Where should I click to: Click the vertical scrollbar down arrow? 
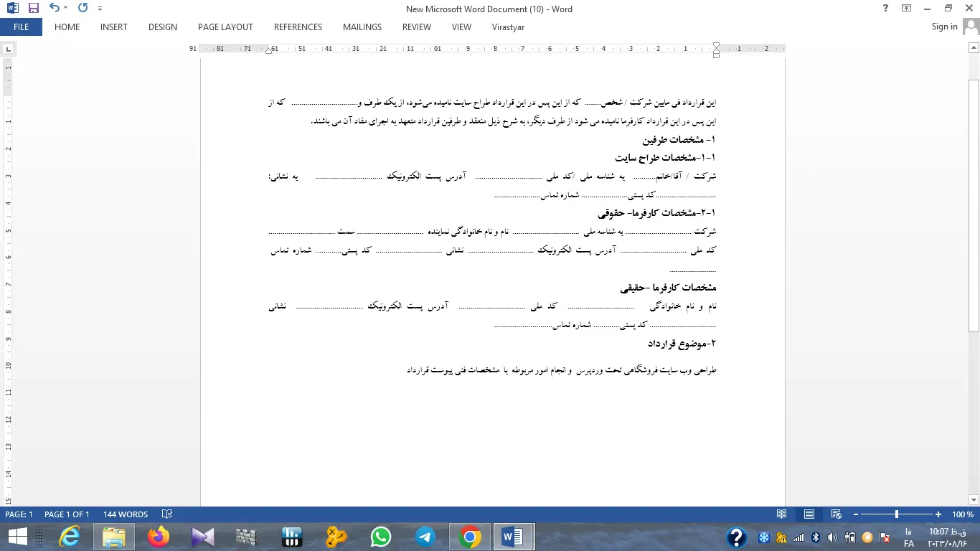click(x=974, y=499)
